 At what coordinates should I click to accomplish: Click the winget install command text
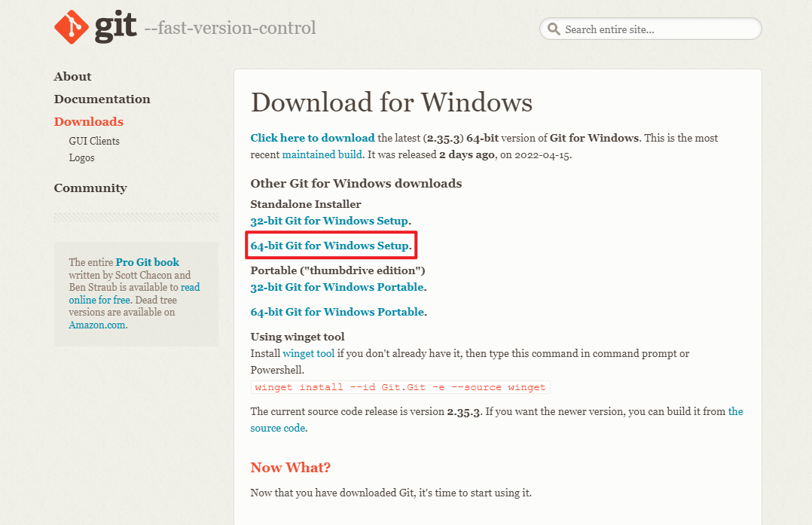[x=400, y=387]
